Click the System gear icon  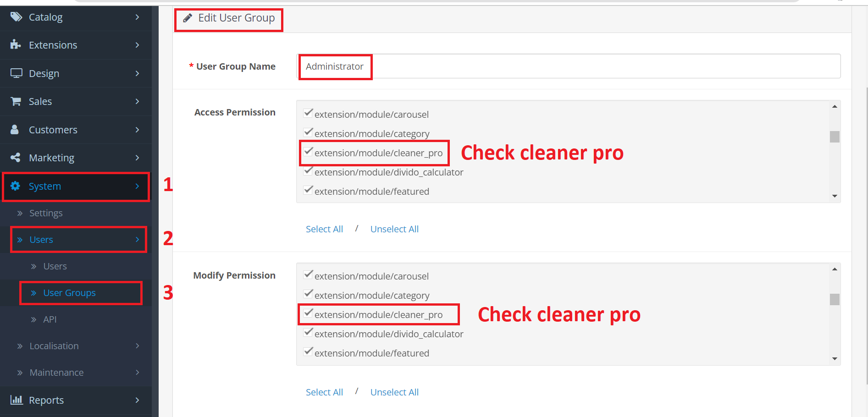16,186
